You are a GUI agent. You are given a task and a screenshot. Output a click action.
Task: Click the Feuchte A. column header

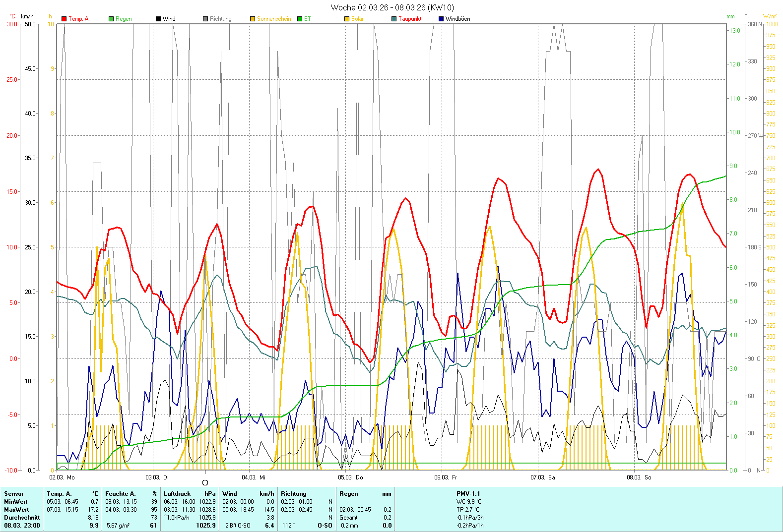pos(120,494)
